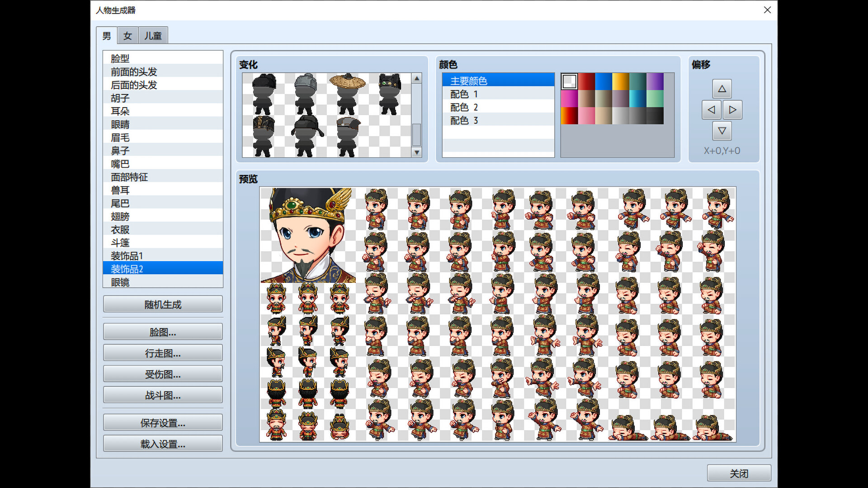
Task: Switch to the 儿童 tab
Action: point(153,35)
